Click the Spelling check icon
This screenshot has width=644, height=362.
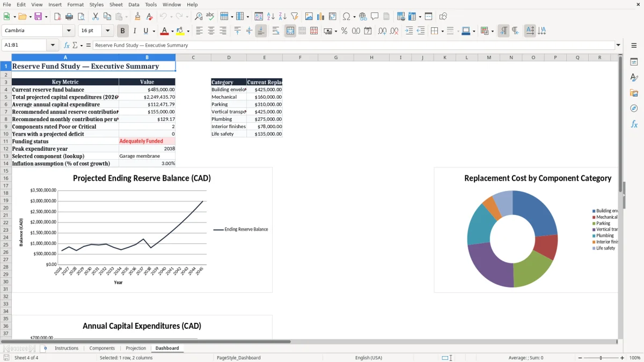tap(210, 17)
